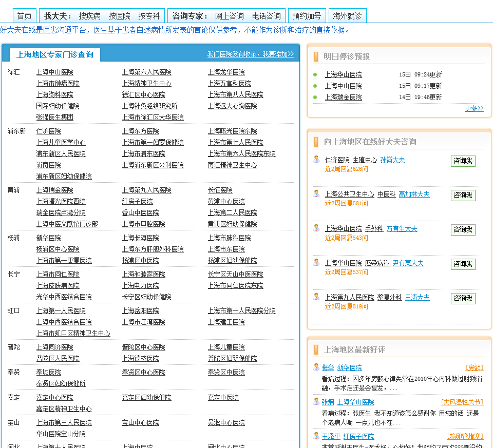This screenshot has width=493, height=448.
Task: Click 咨询我 button for 孙赟大夫
Action: pyautogui.click(x=463, y=161)
